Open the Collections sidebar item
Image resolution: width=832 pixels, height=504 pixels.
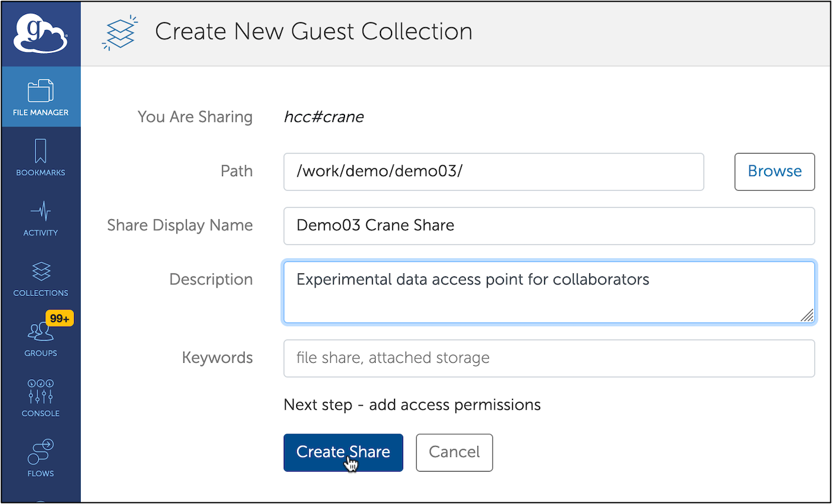40,278
